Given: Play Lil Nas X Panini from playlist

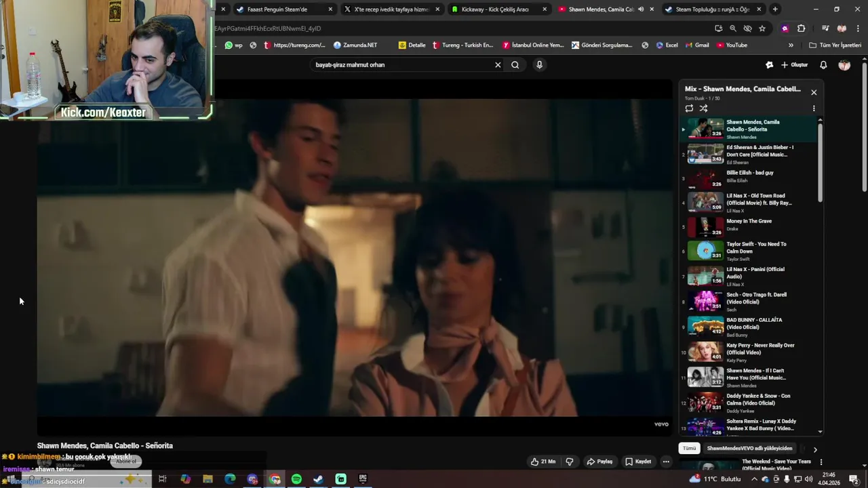Looking at the screenshot, I should point(749,277).
